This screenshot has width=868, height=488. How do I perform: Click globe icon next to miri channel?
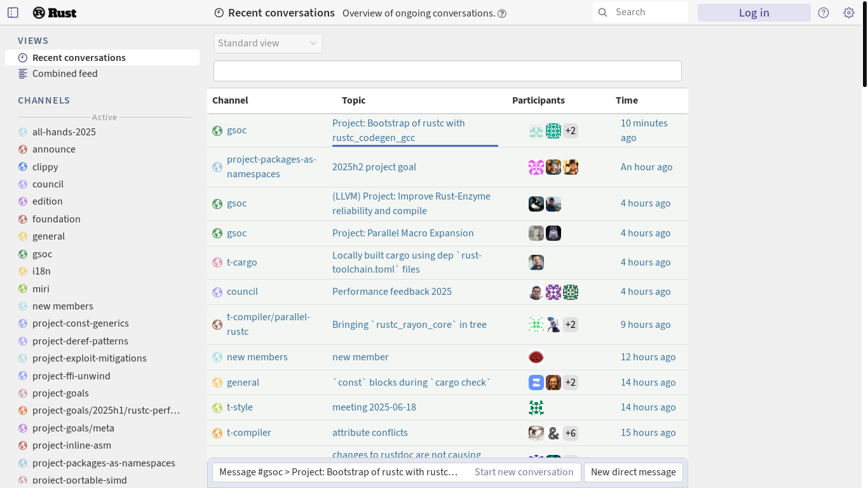23,289
